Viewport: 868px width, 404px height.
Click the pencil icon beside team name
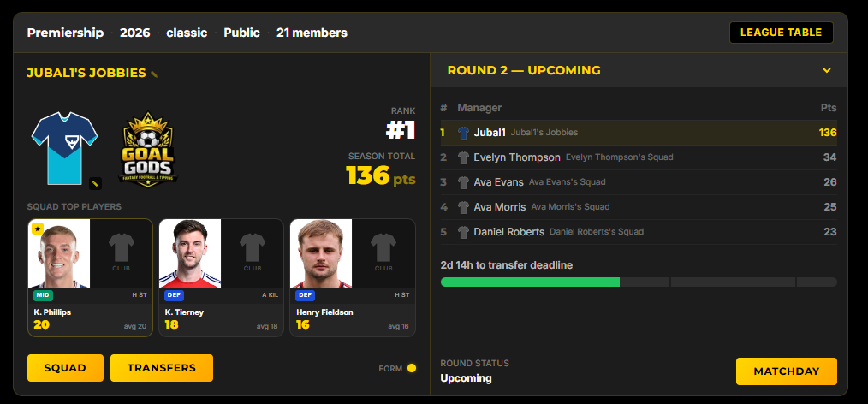154,74
